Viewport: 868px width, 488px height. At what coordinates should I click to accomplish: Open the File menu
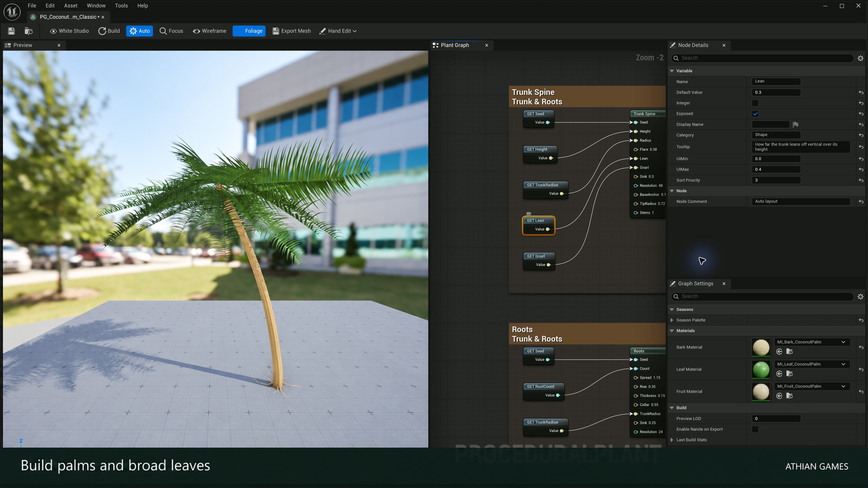32,5
